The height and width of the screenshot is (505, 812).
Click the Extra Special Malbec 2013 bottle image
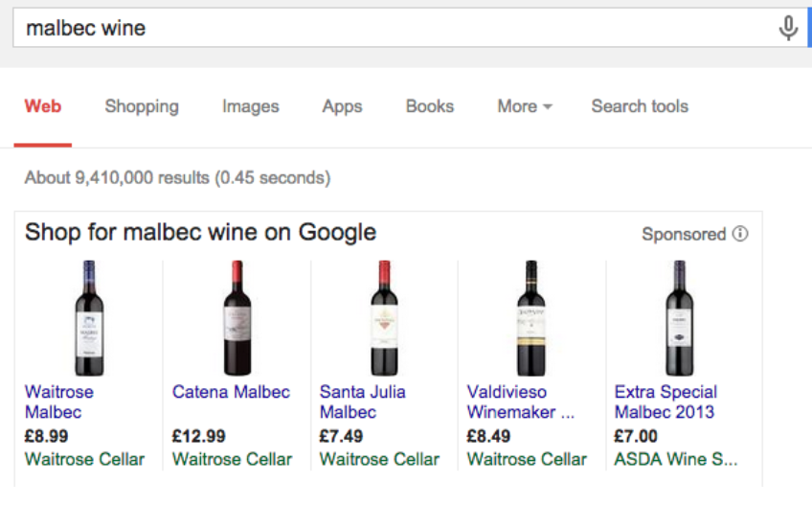click(678, 317)
